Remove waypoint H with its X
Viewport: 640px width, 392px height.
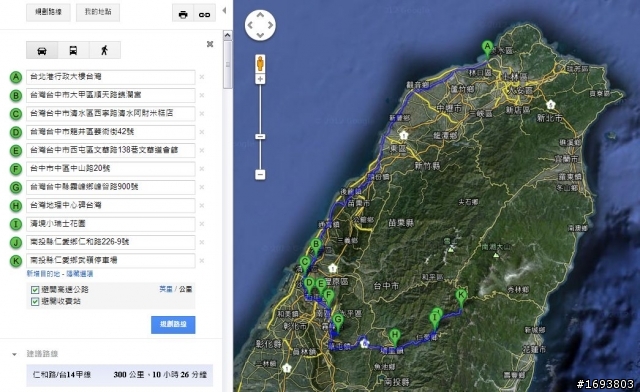pos(202,205)
